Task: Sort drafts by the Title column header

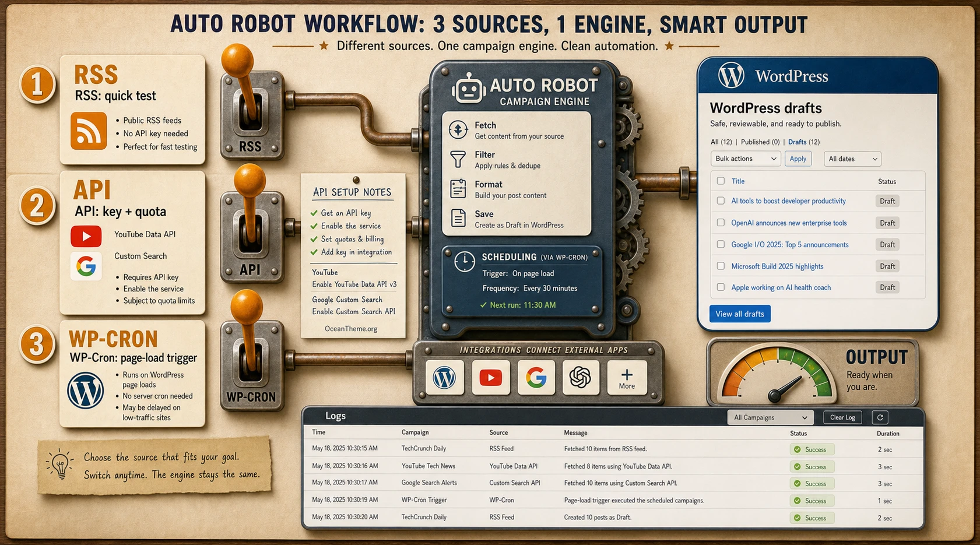Action: (x=738, y=181)
